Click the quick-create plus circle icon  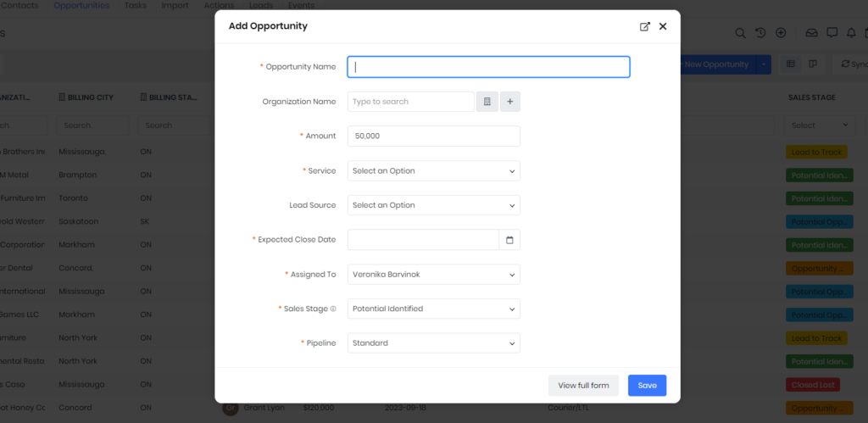coord(781,33)
